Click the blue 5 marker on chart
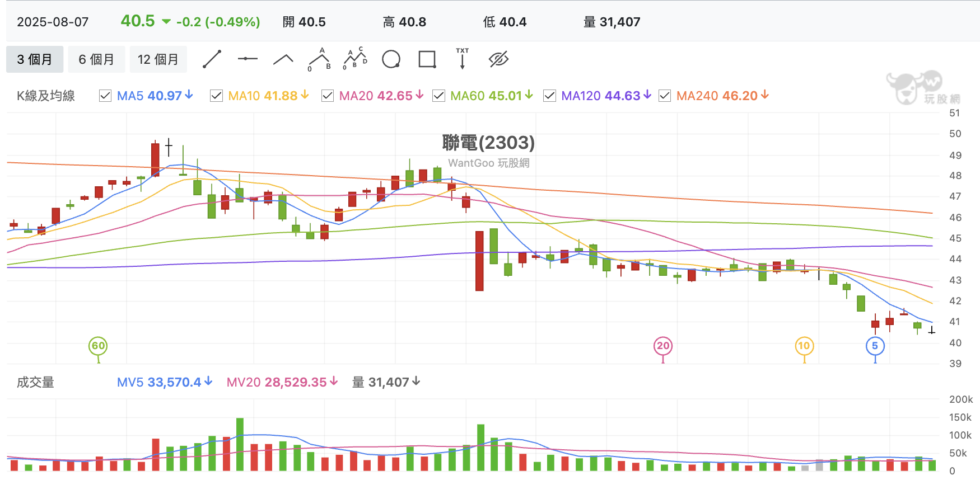 point(875,346)
